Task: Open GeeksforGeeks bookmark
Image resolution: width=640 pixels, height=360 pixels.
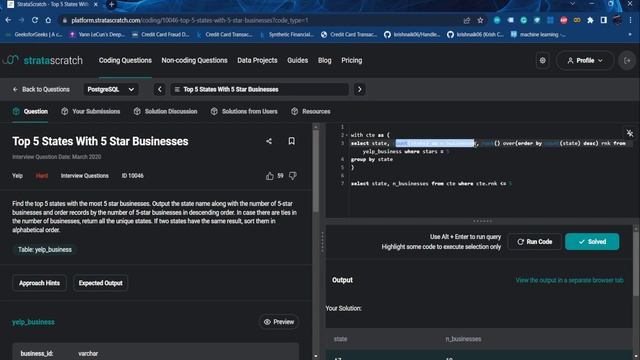Action: coord(34,35)
